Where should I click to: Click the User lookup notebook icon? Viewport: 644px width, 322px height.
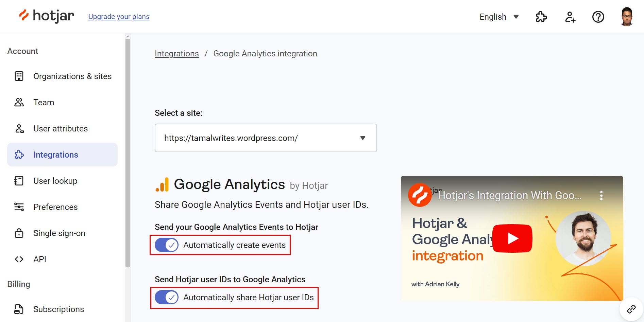[x=19, y=181]
